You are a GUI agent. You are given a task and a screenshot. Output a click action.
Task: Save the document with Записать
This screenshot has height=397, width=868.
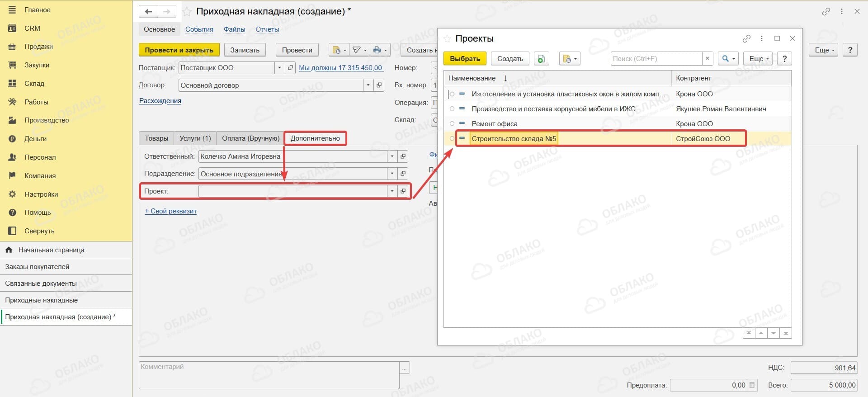point(245,50)
